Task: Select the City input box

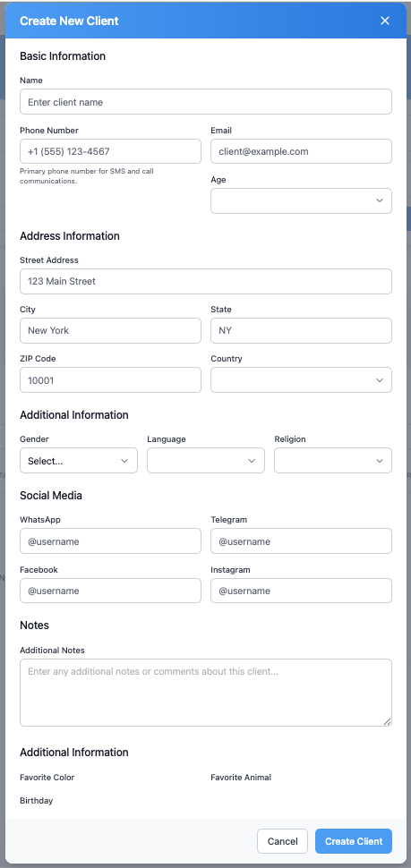Action: point(110,330)
